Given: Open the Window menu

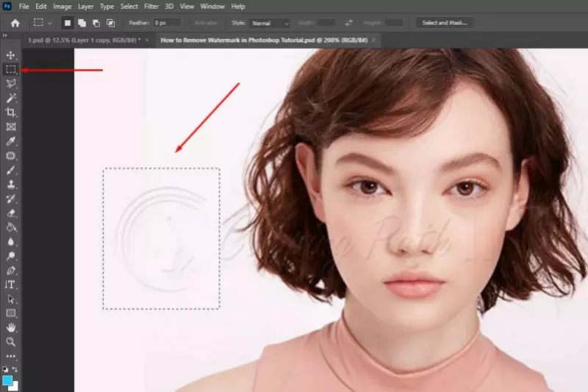Looking at the screenshot, I should (x=212, y=7).
